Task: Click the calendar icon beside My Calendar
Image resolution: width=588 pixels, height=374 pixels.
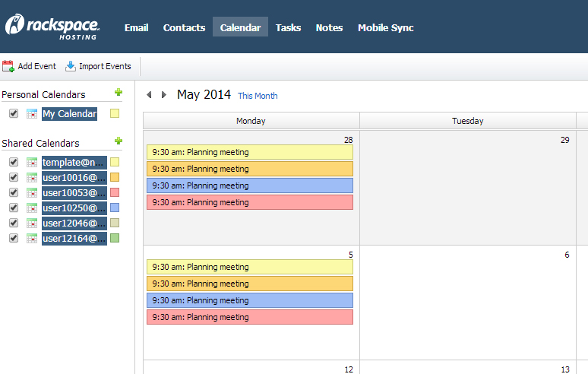Action: tap(32, 114)
